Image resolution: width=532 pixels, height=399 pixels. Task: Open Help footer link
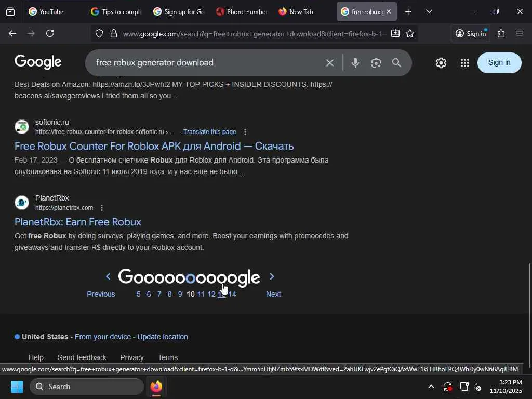36,357
